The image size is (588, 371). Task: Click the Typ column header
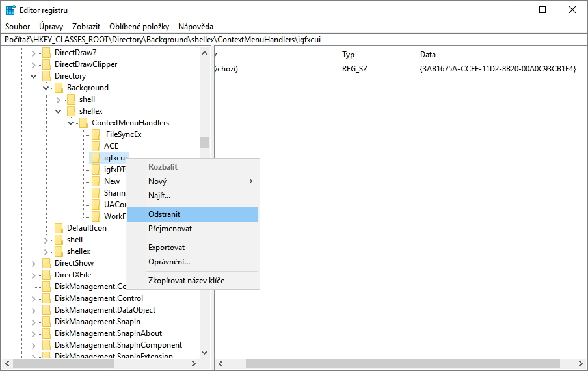coord(377,55)
